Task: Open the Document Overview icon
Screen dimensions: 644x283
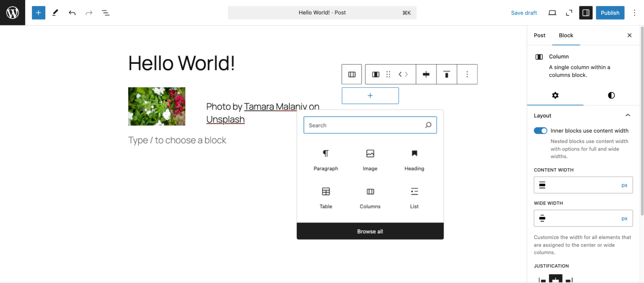Action: pyautogui.click(x=106, y=13)
